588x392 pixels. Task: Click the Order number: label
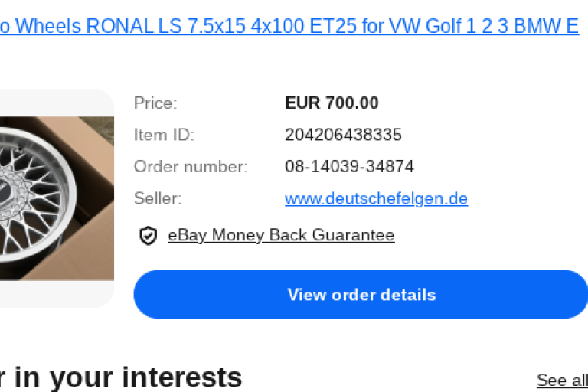point(191,167)
